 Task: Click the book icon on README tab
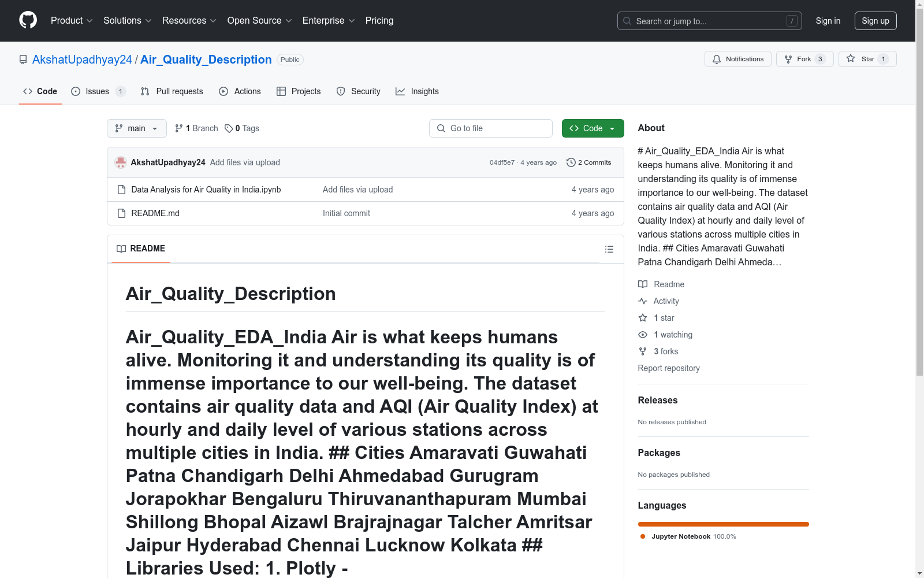(x=121, y=249)
